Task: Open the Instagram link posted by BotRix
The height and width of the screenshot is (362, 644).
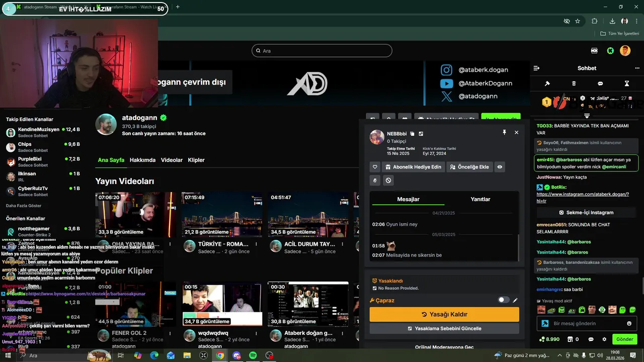Action: pos(583,198)
